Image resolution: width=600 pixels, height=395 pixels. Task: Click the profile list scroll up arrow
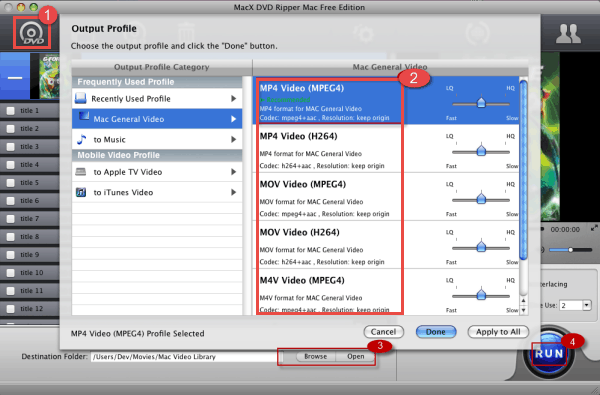(523, 301)
